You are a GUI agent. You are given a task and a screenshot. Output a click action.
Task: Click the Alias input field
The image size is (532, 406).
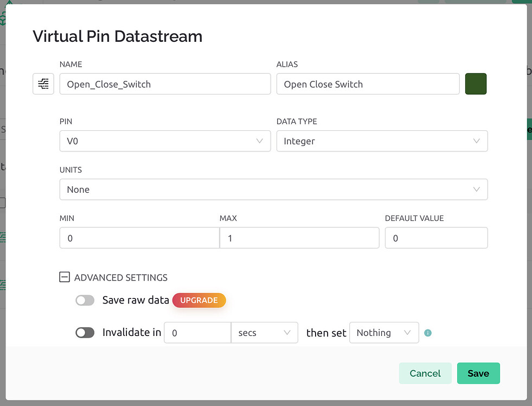[368, 84]
